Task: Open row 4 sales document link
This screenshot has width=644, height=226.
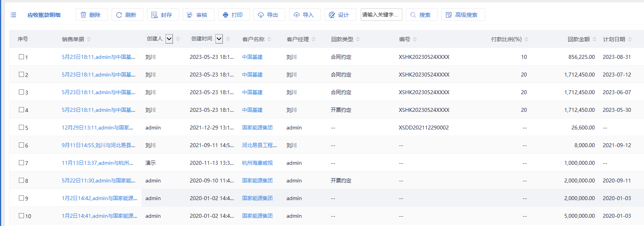Action: pos(99,110)
